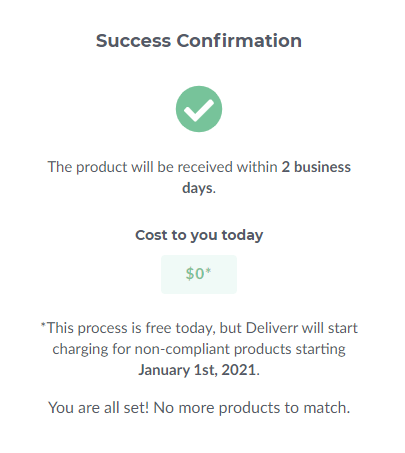Click the green success checkmark icon
Image resolution: width=405 pixels, height=453 pixels.
(199, 109)
